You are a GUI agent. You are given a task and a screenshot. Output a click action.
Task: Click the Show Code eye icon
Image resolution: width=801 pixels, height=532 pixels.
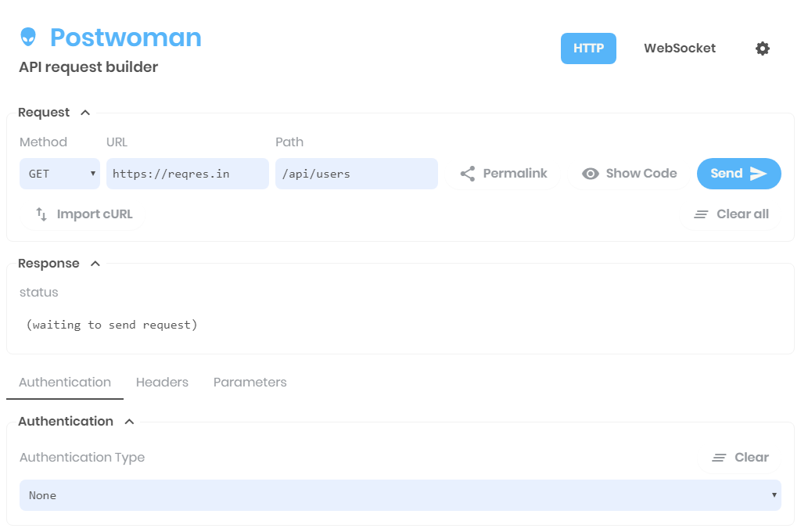point(591,173)
